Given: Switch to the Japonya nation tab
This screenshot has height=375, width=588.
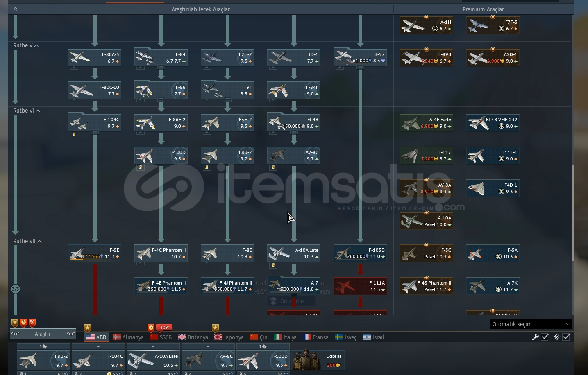Looking at the screenshot, I should [x=229, y=337].
